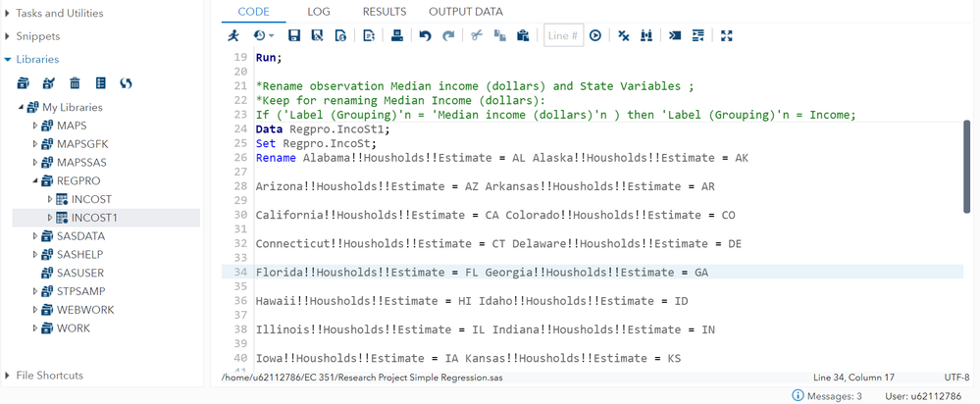Viewport: 980px width, 404px height.
Task: Expand the Snippets section
Action: [8, 36]
